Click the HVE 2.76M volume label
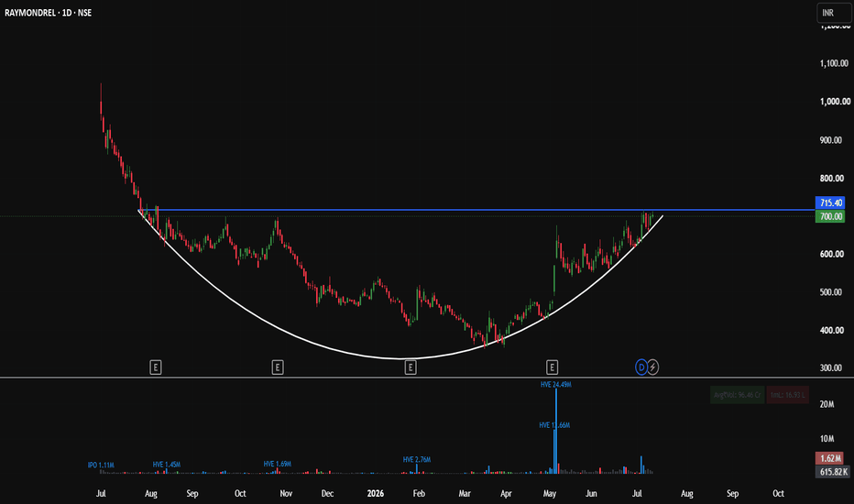Viewport: 854px width, 504px height. 417,460
